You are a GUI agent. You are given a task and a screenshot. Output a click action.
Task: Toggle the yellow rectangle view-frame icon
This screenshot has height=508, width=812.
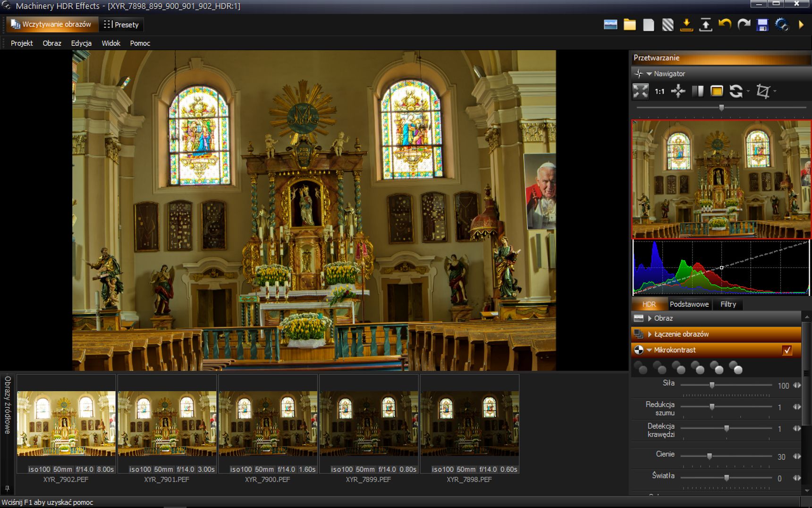(x=717, y=91)
